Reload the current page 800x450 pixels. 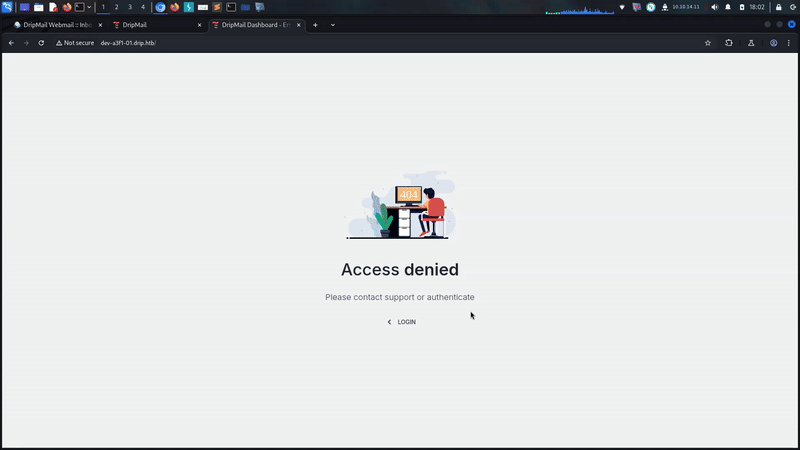point(41,43)
